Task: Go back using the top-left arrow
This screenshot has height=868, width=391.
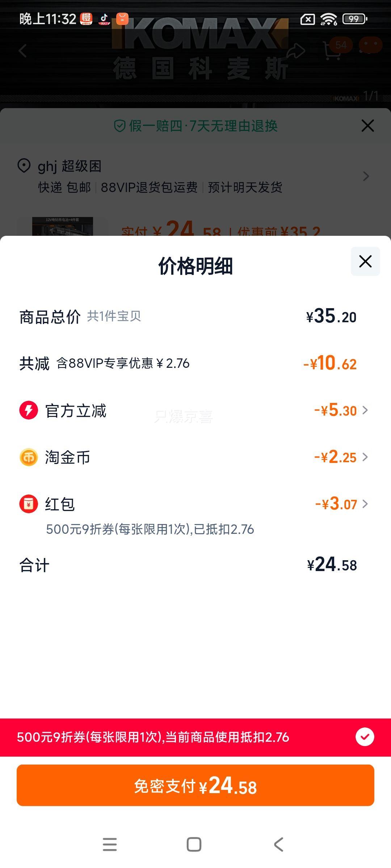Action: (x=23, y=51)
